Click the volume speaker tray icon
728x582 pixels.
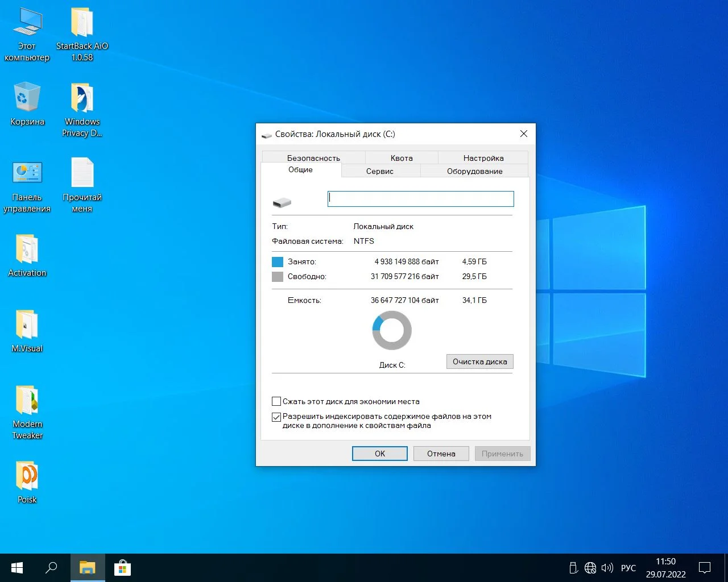607,568
